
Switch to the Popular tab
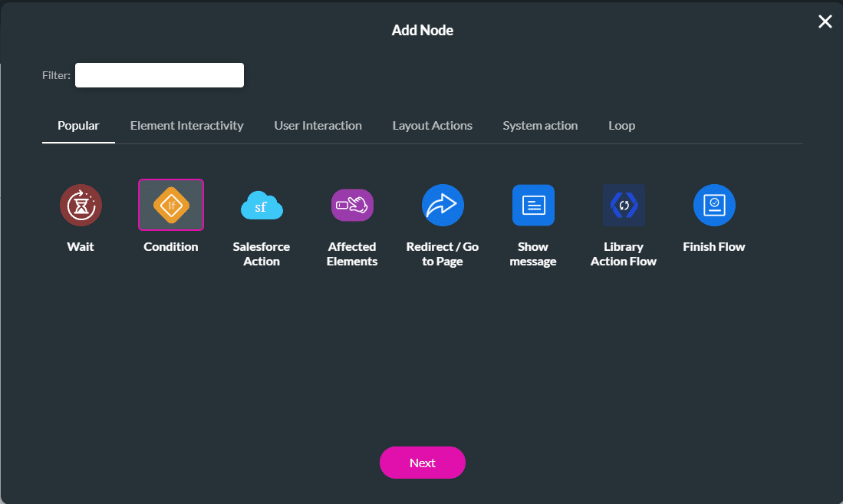coord(78,126)
